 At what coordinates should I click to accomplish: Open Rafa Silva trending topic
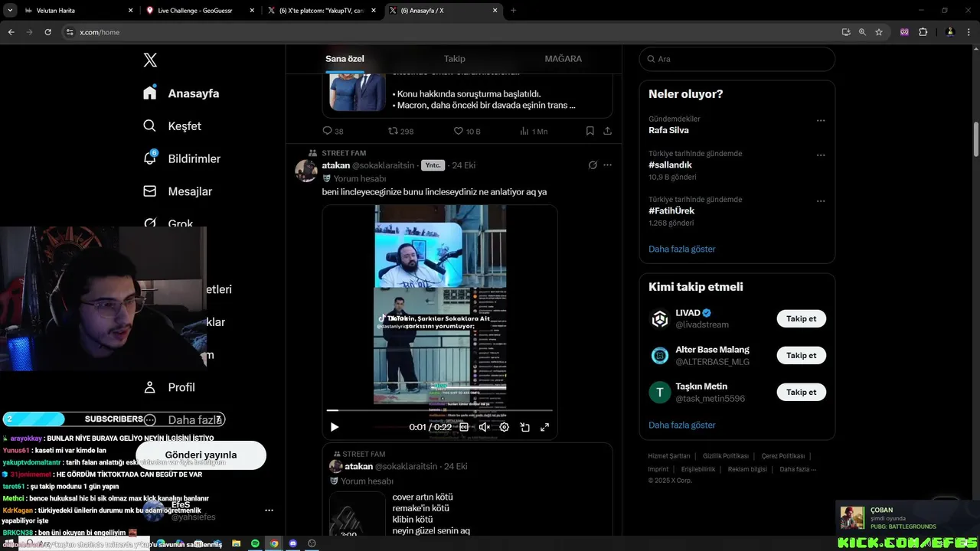(x=668, y=130)
